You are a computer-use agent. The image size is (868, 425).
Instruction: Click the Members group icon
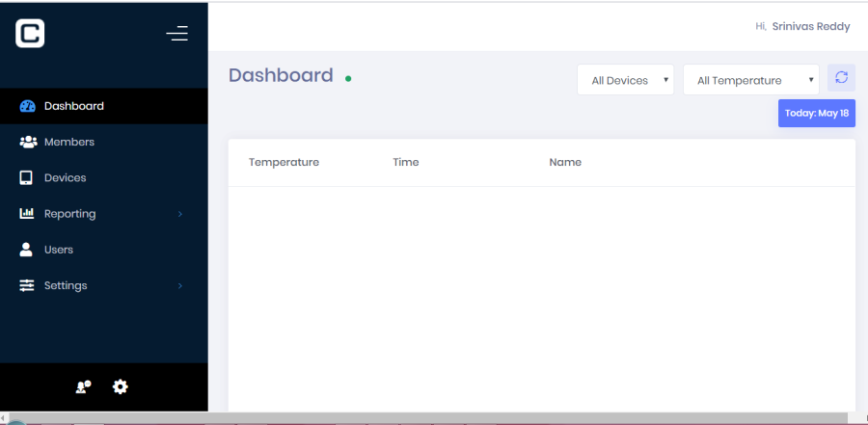28,143
